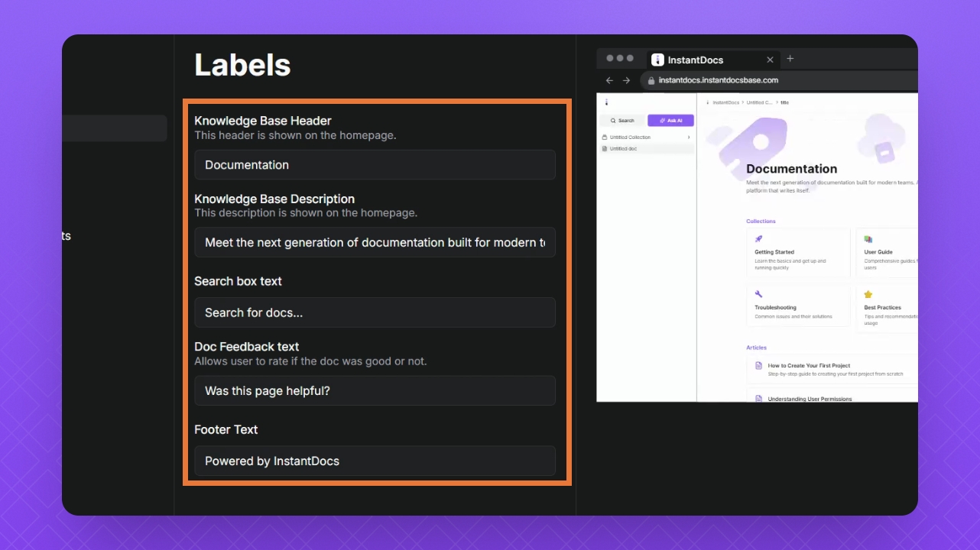Click the 'Knowledge Base Description' label

pyautogui.click(x=274, y=199)
